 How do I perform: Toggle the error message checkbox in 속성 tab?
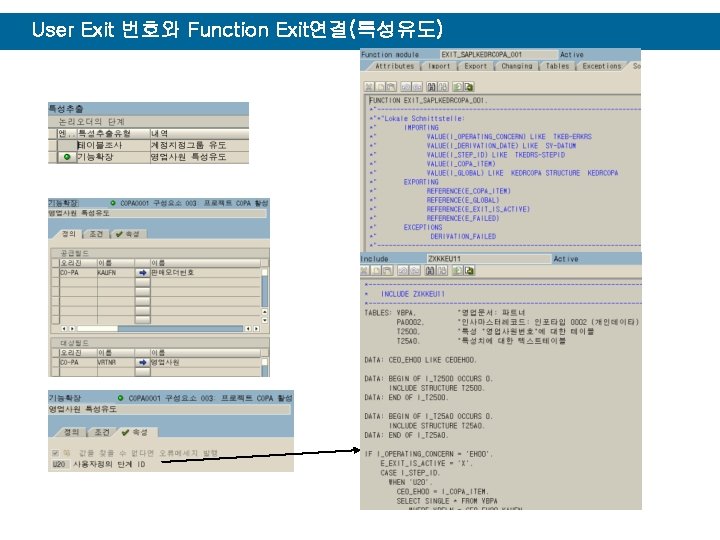pyautogui.click(x=55, y=453)
